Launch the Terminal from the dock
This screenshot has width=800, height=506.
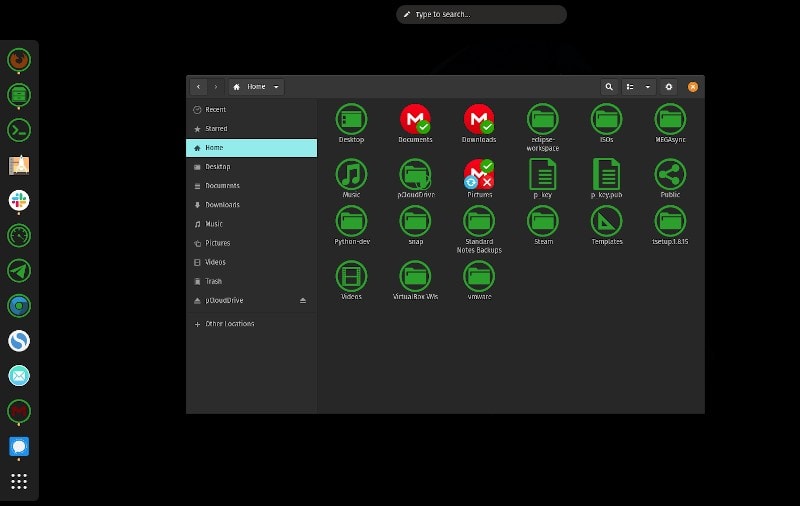(x=19, y=130)
